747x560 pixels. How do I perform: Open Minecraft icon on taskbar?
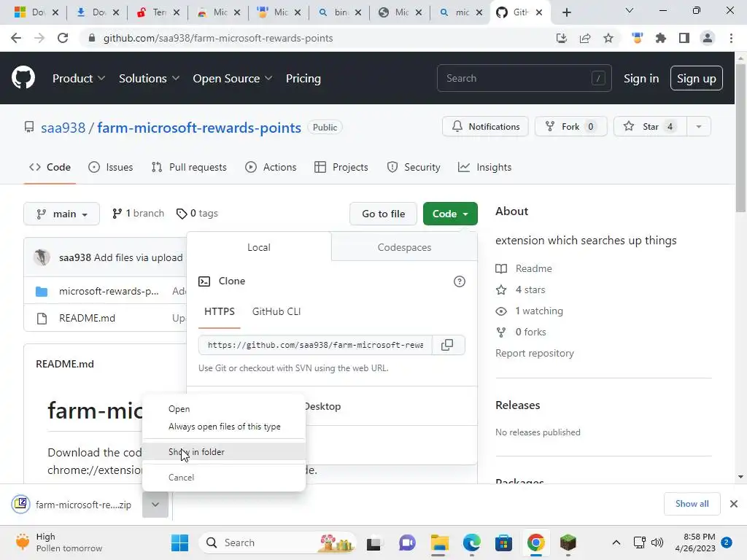coord(568,542)
